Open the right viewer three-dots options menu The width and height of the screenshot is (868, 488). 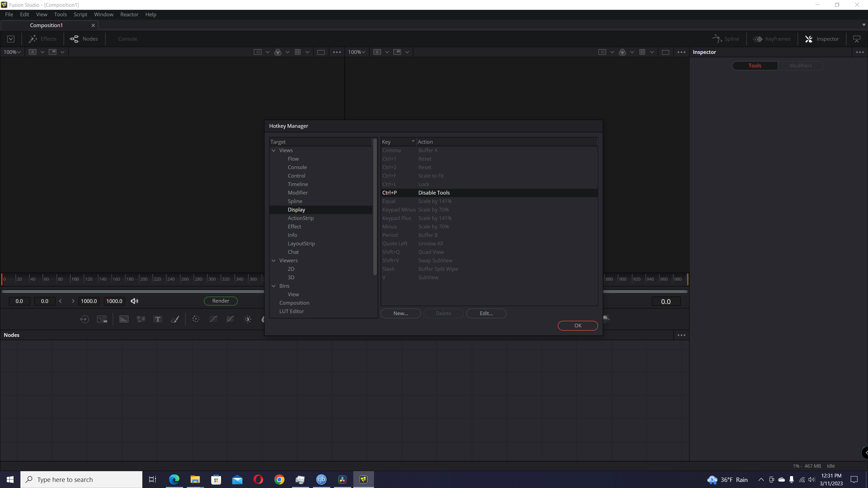coord(681,52)
